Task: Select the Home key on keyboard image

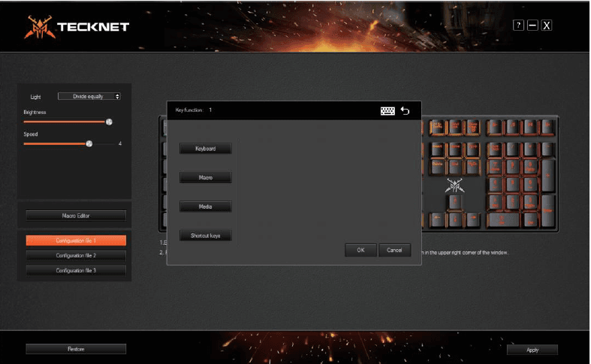Action: 455,150
